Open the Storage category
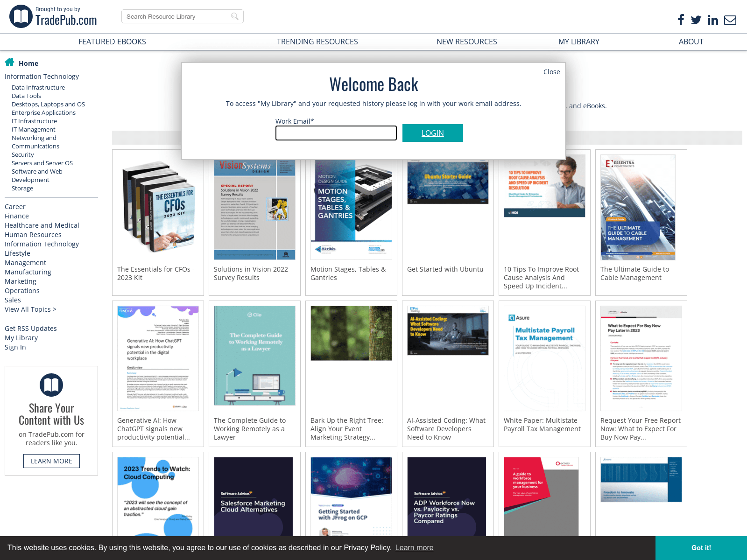The height and width of the screenshot is (560, 747). point(22,188)
